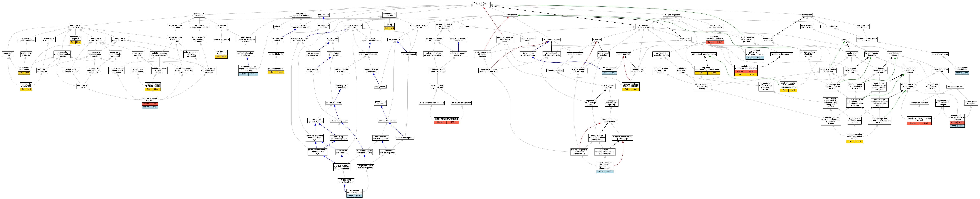Click the 'cell differentiation' node
980x199 pixels.
click(396, 39)
